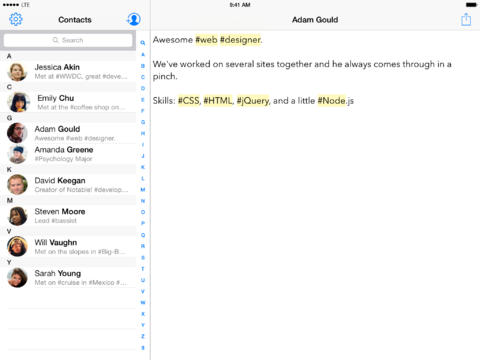Jump to letter A in the index
This screenshot has width=480, height=360.
[143, 54]
